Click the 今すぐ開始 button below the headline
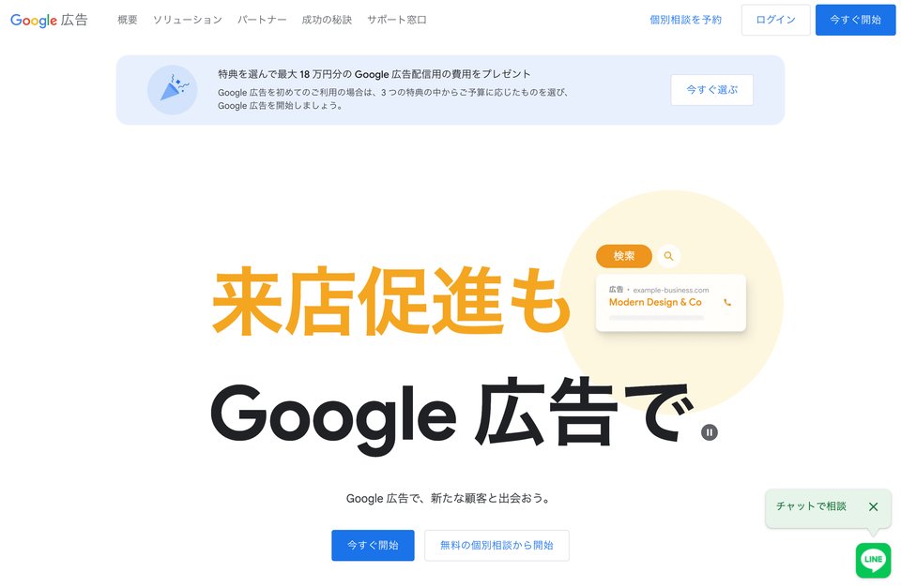 click(373, 546)
